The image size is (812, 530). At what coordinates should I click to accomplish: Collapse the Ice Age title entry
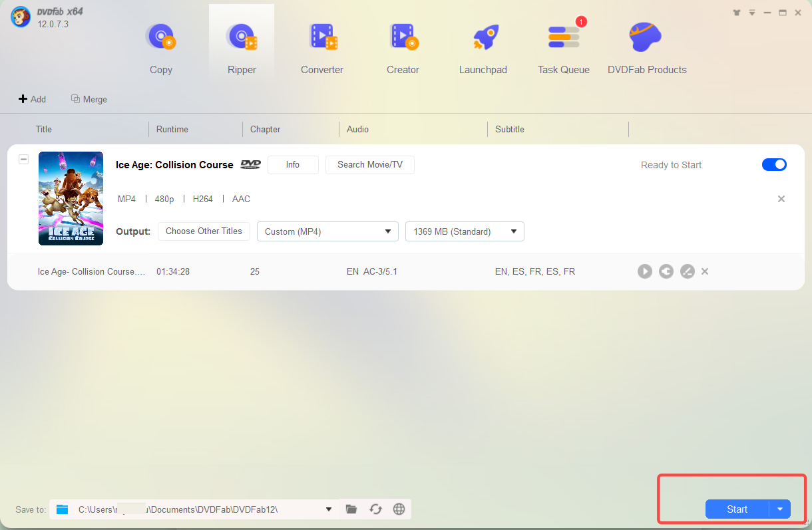click(24, 160)
